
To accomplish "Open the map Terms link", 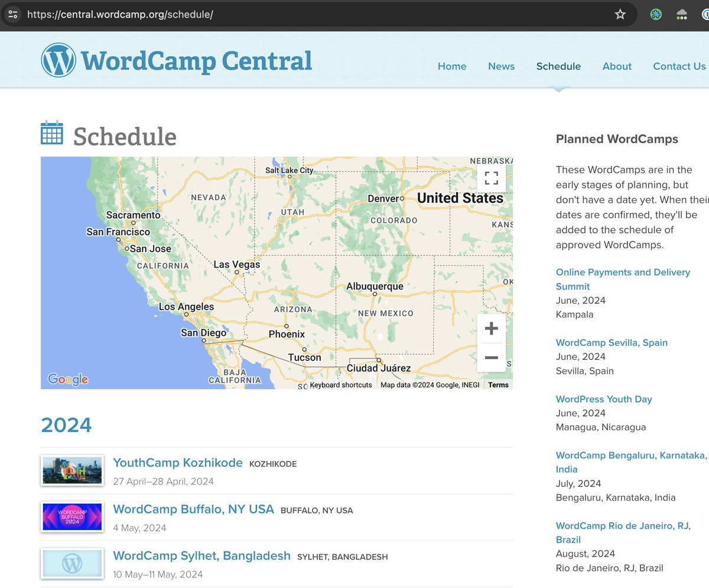I will tap(498, 385).
